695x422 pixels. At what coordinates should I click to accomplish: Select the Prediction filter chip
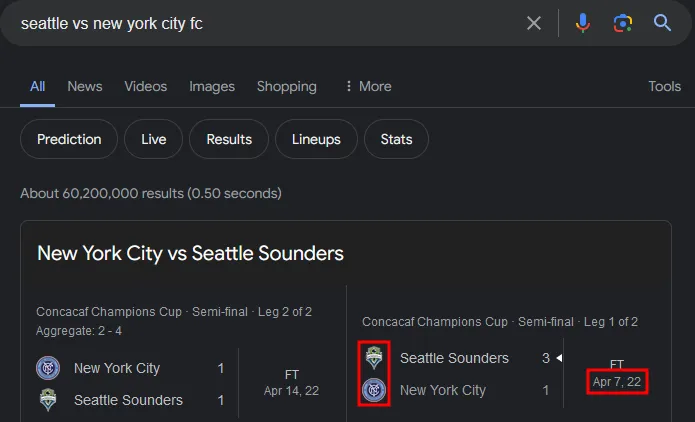(69, 139)
